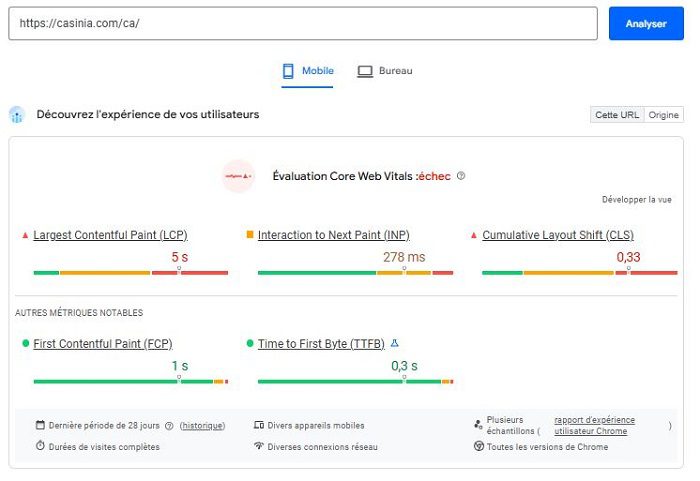Click the 5 s LCP value
The width and height of the screenshot is (700, 481).
pos(180,257)
